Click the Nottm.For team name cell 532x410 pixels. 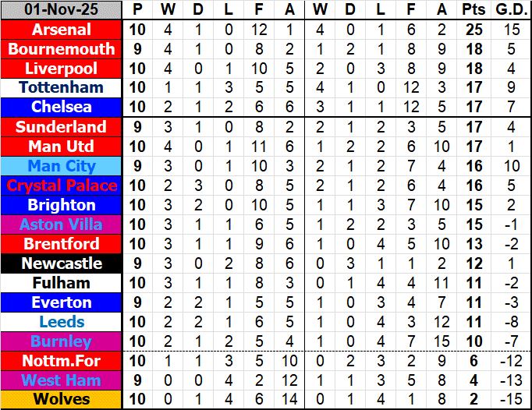(62, 361)
